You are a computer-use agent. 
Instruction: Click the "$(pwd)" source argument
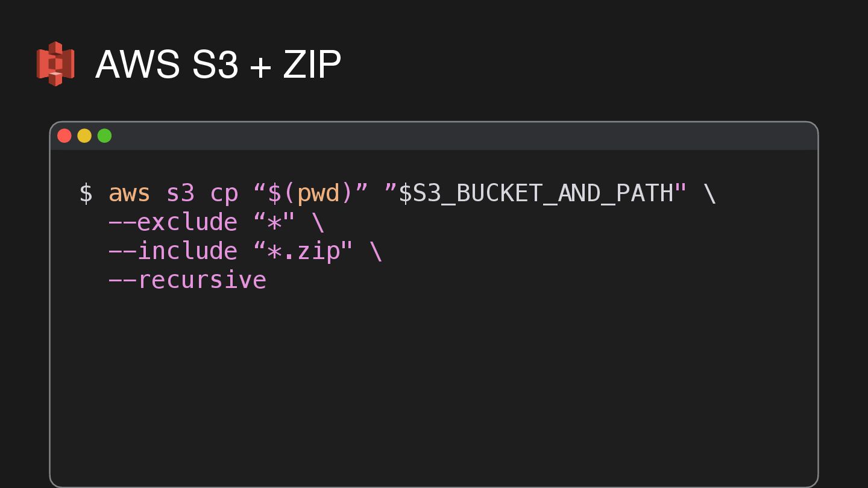pyautogui.click(x=311, y=193)
